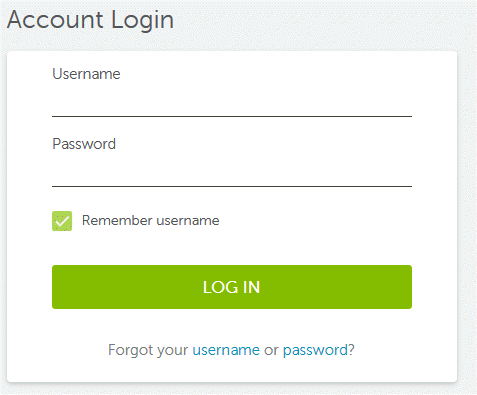Click empty space above the Username label

click(232, 59)
